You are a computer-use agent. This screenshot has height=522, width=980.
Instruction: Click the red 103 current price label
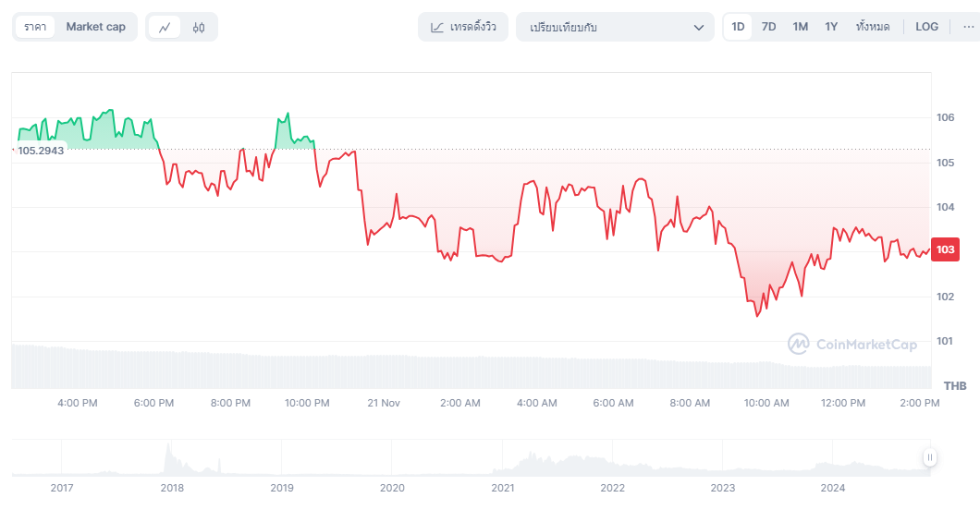944,249
